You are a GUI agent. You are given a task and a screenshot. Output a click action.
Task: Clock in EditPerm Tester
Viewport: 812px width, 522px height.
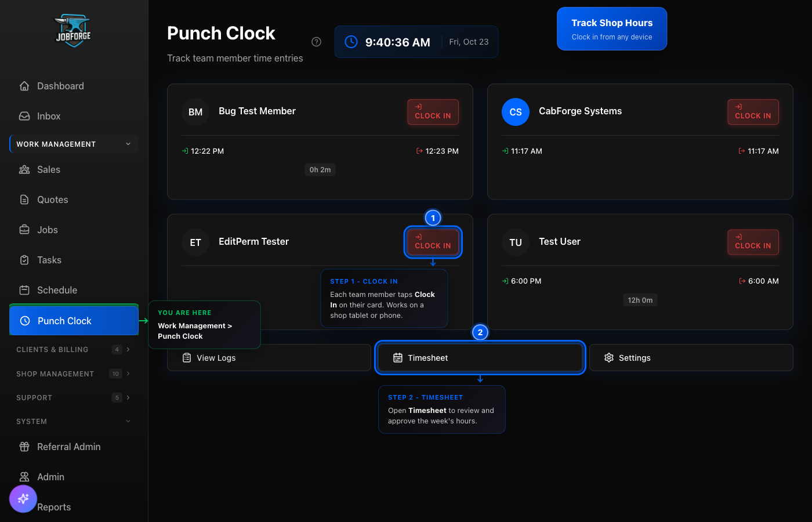(433, 242)
